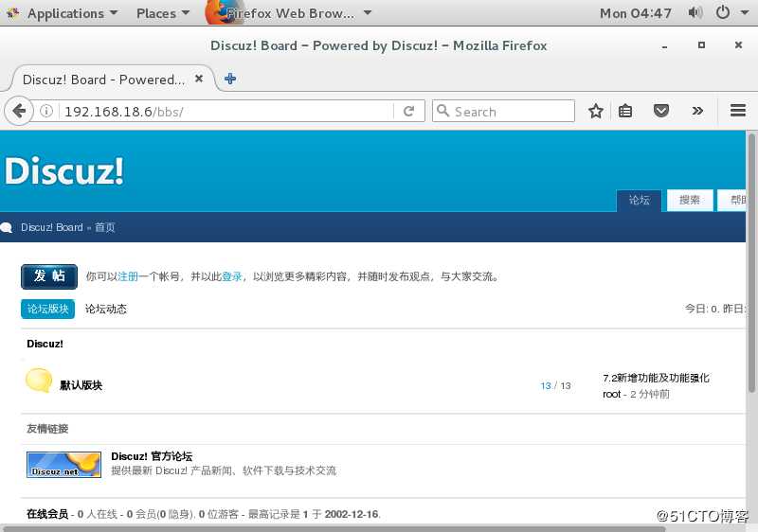Click speech bubble icon in breadcrumb bar
This screenshot has height=532, width=758.
tap(7, 227)
